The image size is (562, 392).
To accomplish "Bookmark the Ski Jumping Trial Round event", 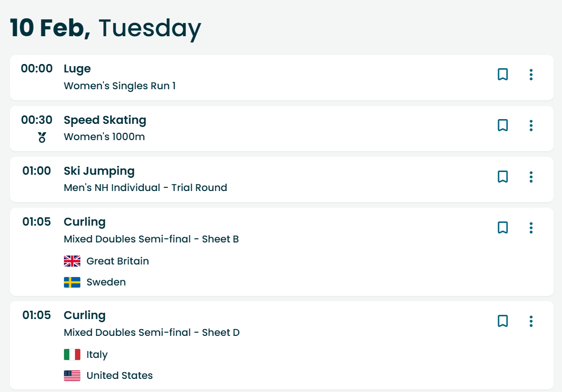I will (x=503, y=177).
